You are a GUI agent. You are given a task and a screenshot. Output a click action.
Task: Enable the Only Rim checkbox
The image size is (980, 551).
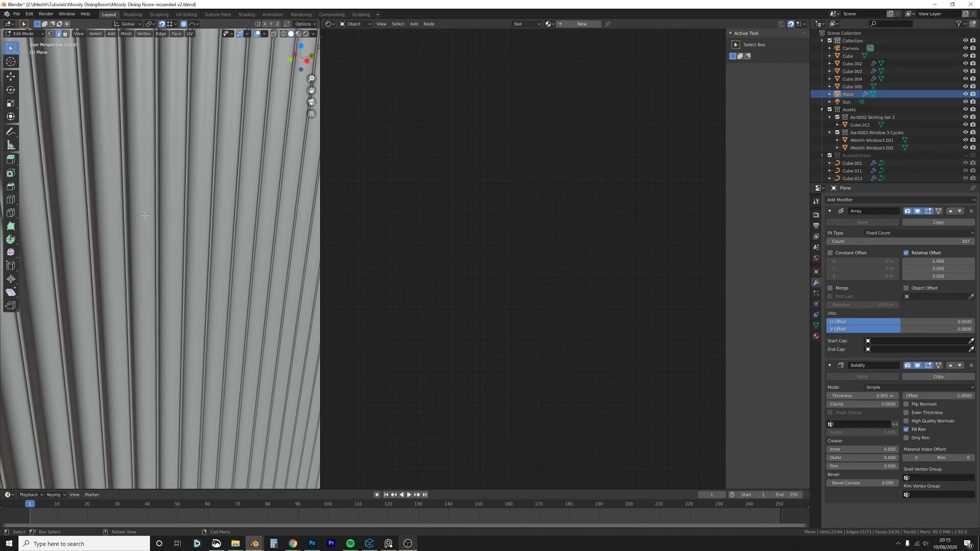(906, 438)
